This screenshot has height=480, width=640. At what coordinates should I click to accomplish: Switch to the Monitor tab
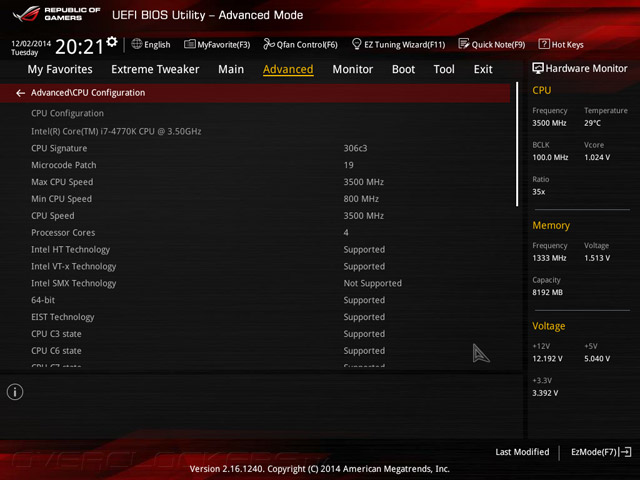pyautogui.click(x=353, y=69)
